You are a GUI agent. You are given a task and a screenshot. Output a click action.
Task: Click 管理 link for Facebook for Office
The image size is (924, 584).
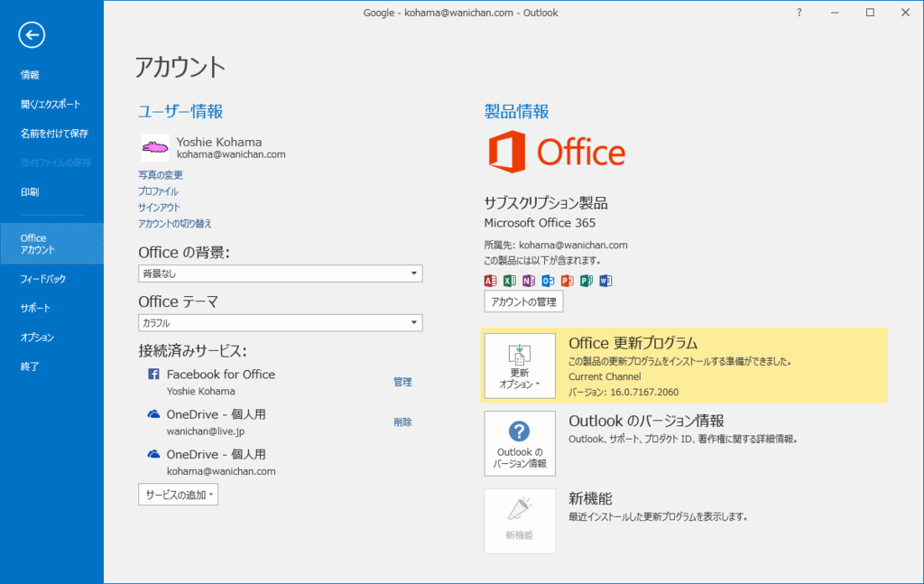402,382
